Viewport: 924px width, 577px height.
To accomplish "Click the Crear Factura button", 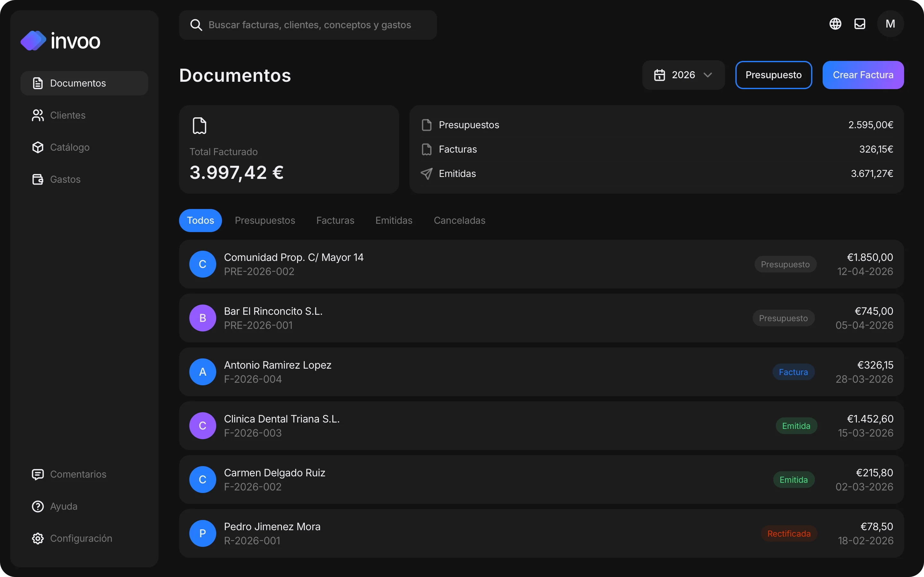I will 863,75.
